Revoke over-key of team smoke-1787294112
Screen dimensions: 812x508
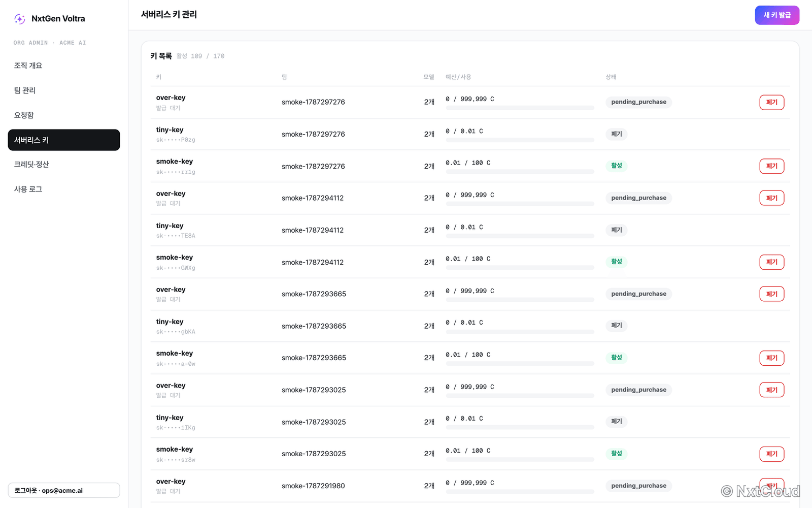771,198
